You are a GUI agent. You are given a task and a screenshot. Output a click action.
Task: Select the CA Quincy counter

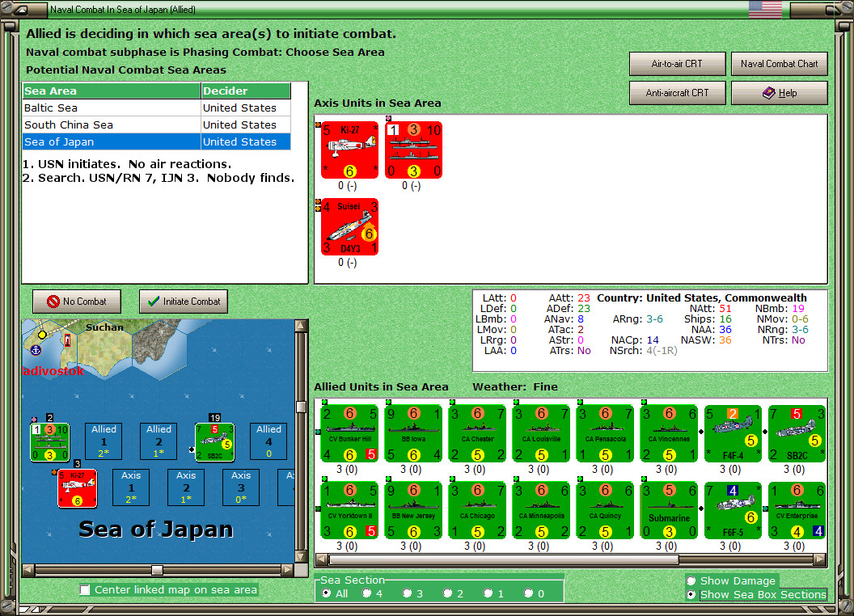pos(605,510)
